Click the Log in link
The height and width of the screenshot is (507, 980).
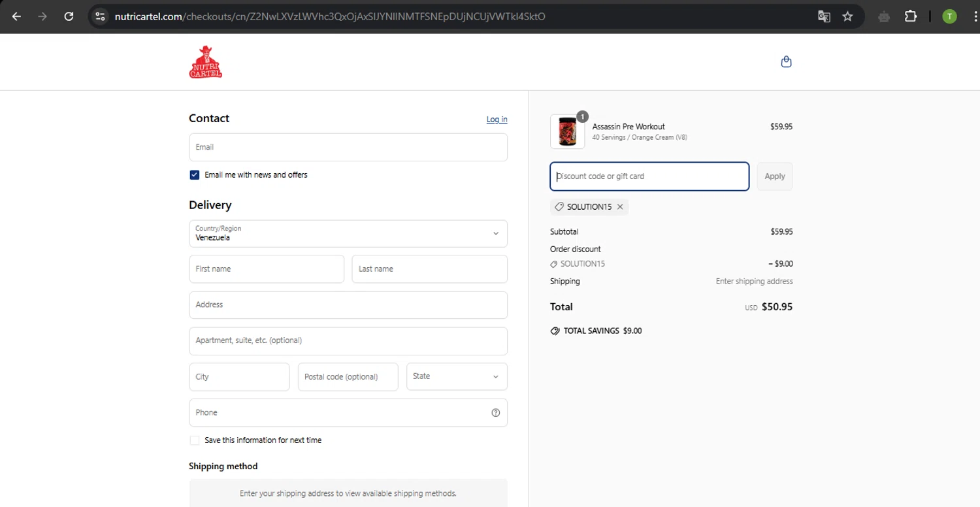tap(497, 120)
